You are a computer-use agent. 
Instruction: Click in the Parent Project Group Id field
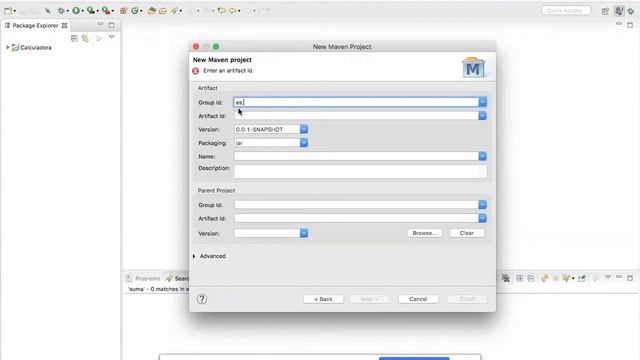[356, 205]
